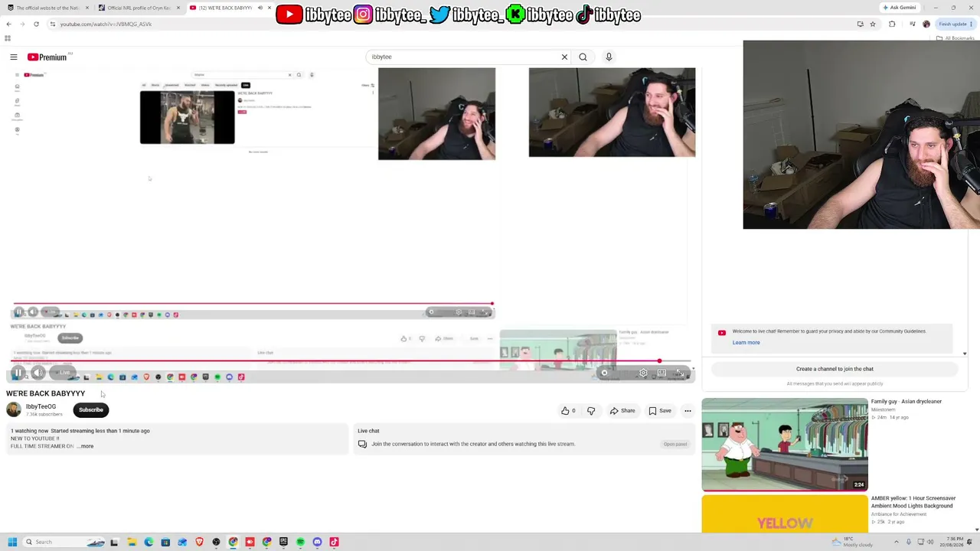Go back with the browser back arrow
This screenshot has width=980, height=551.
click(x=9, y=24)
